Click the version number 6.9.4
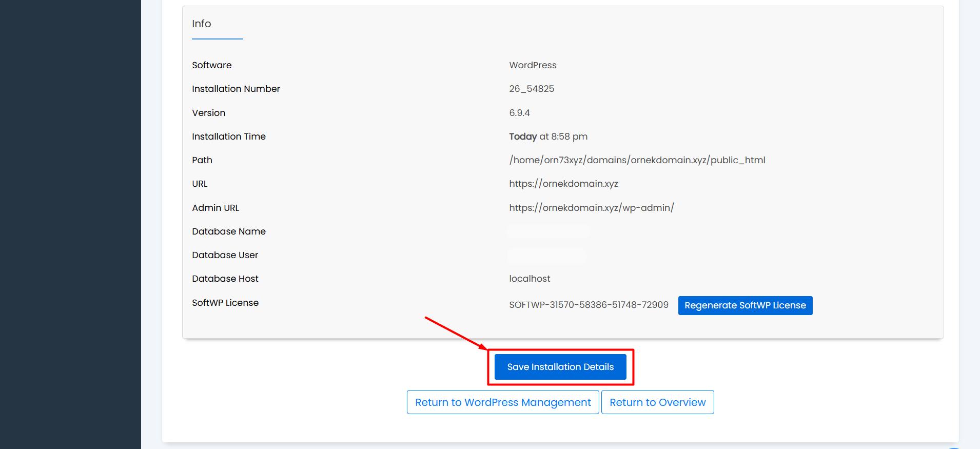980x449 pixels. [519, 113]
